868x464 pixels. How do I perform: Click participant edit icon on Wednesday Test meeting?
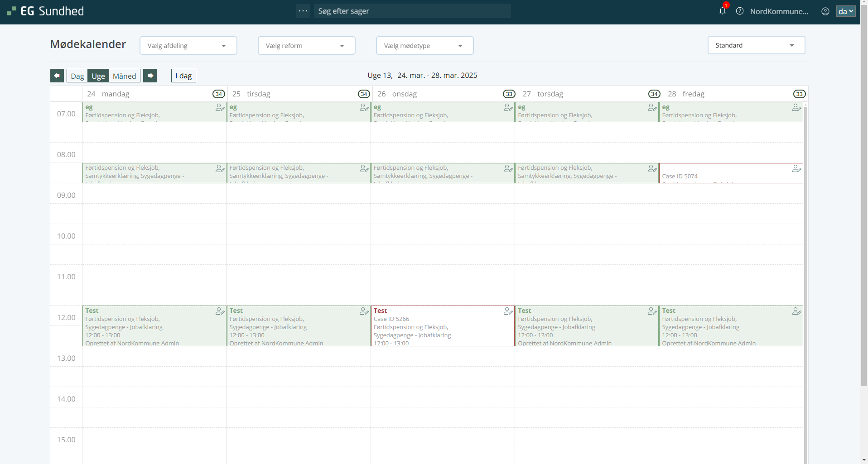click(x=508, y=311)
